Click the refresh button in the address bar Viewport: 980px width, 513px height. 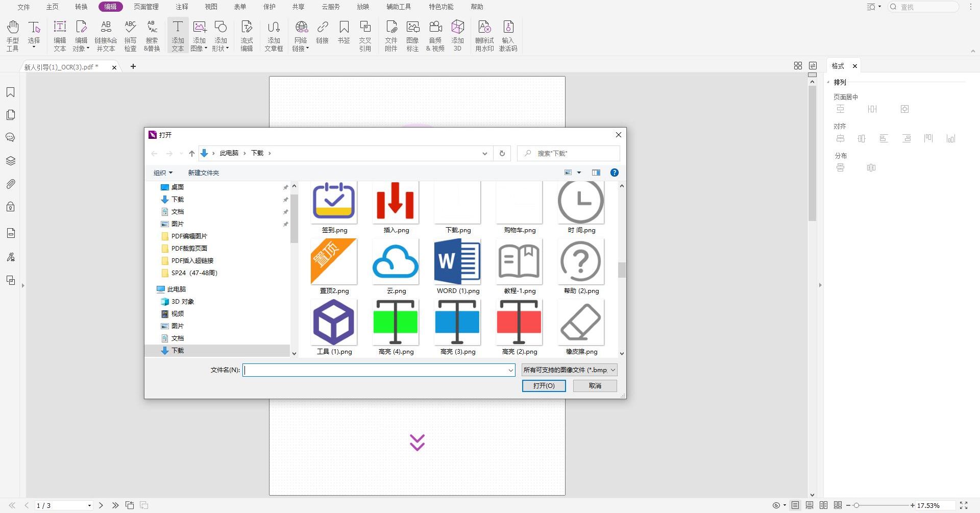(x=502, y=153)
